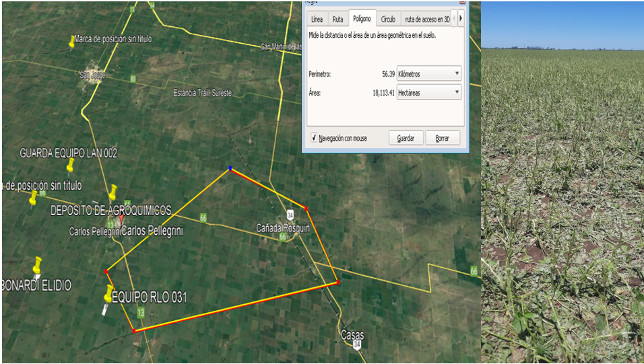Viewport: 644px width, 364px height.
Task: Toggle the Navegación con mouse checkbox
Action: click(x=314, y=138)
